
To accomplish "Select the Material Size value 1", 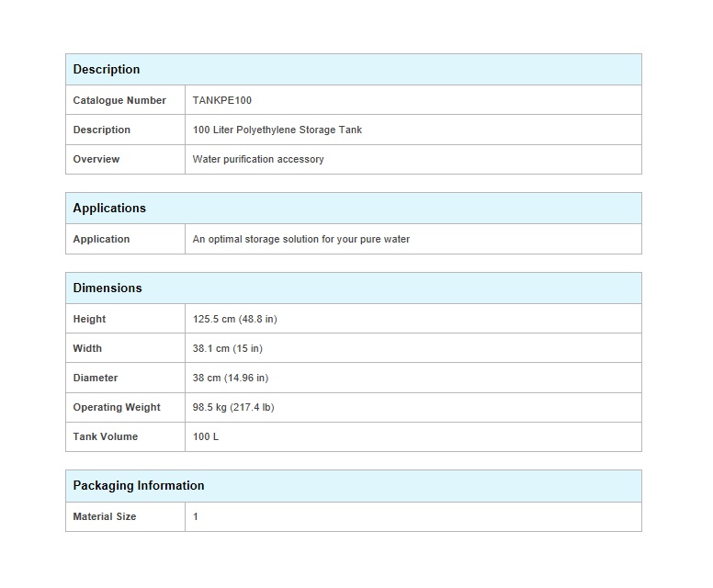I will (195, 516).
